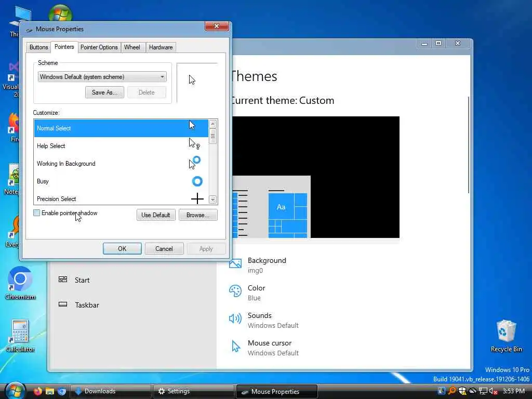Close the Mouse Properties dialog
The width and height of the screenshot is (532, 399).
tap(217, 26)
